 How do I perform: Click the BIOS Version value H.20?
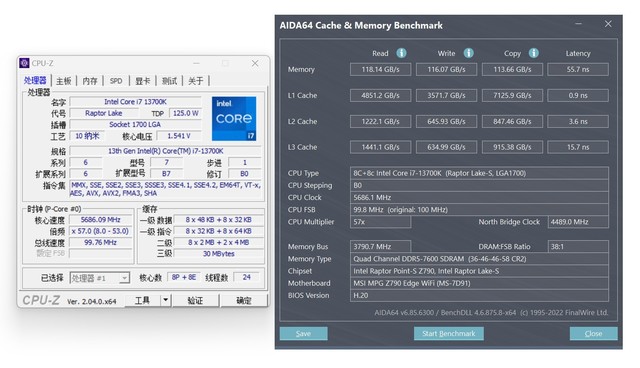tap(479, 295)
